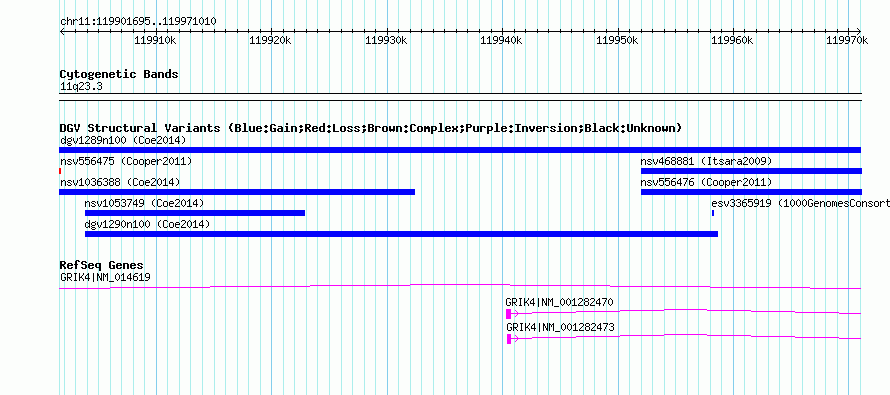890x395 pixels.
Task: Click the 119920k ruler tick label
Action: [270, 40]
